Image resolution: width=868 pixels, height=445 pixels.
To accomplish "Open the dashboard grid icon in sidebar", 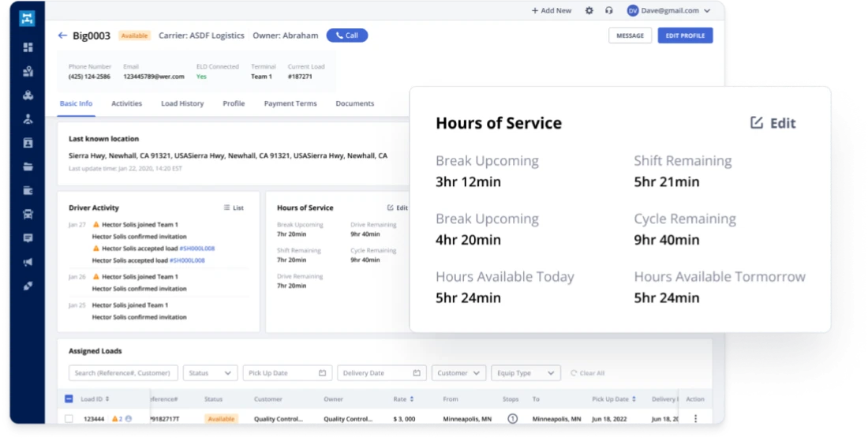I will click(x=28, y=47).
